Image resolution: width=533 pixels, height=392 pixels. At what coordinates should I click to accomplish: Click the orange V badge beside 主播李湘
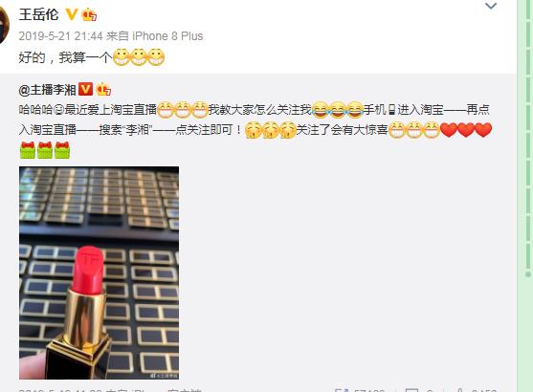(x=85, y=89)
